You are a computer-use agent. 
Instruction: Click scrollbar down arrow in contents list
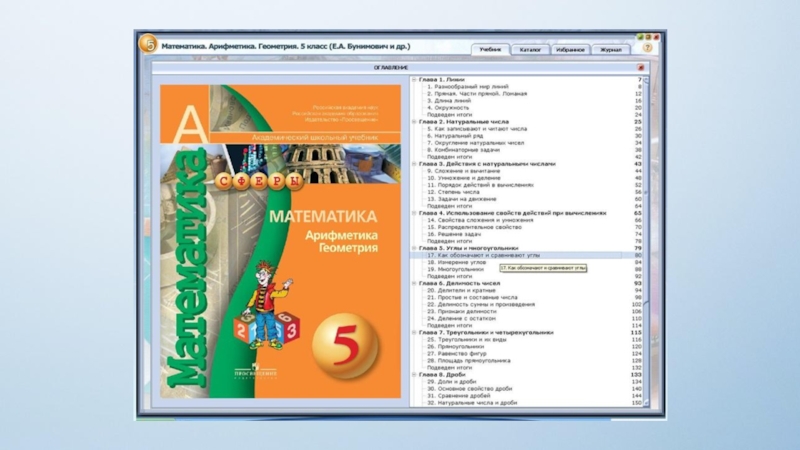[x=646, y=403]
